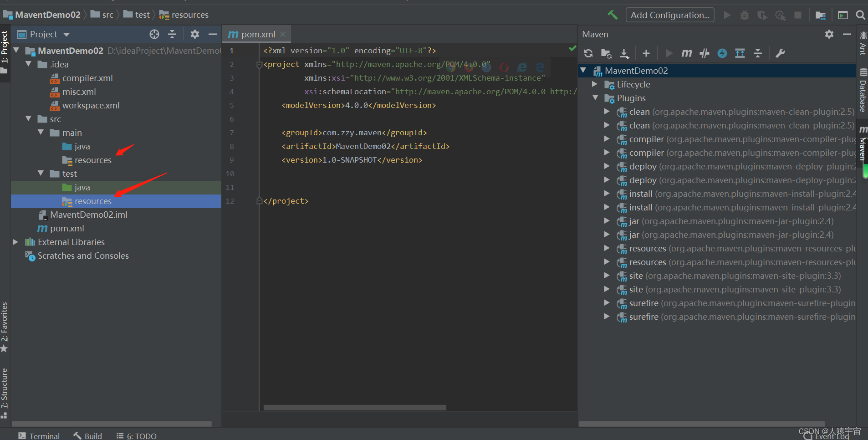The height and width of the screenshot is (440, 868).
Task: Open Project Structure icon in top toolbar
Action: point(821,15)
